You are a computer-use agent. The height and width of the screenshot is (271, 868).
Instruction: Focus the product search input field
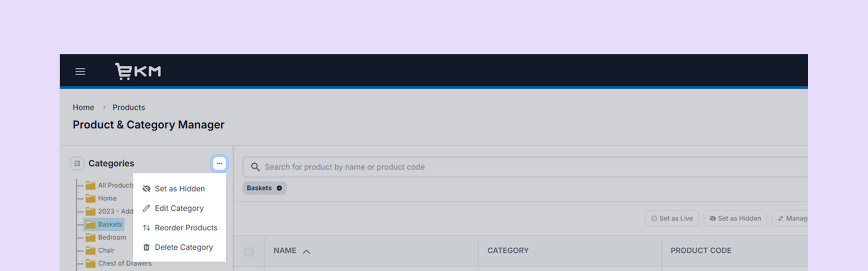coord(488,167)
